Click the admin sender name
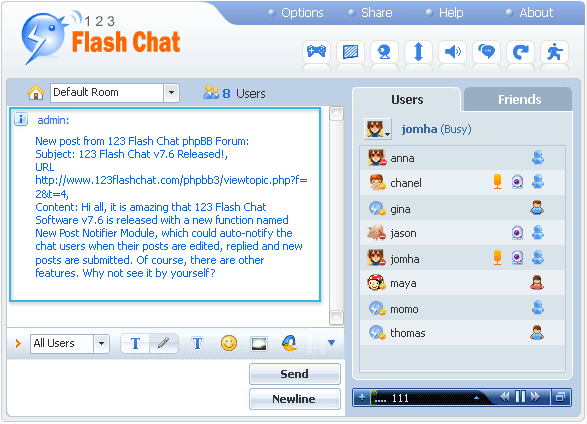 coord(53,120)
